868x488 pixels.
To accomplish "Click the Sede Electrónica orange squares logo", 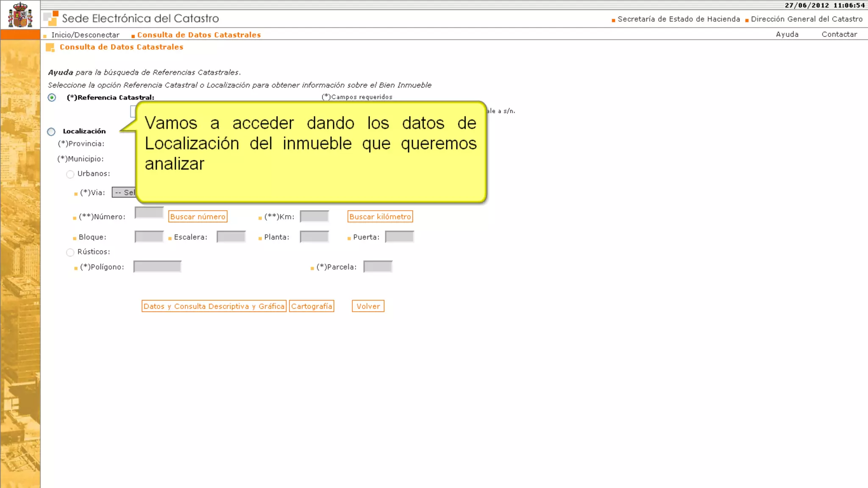I will click(51, 18).
